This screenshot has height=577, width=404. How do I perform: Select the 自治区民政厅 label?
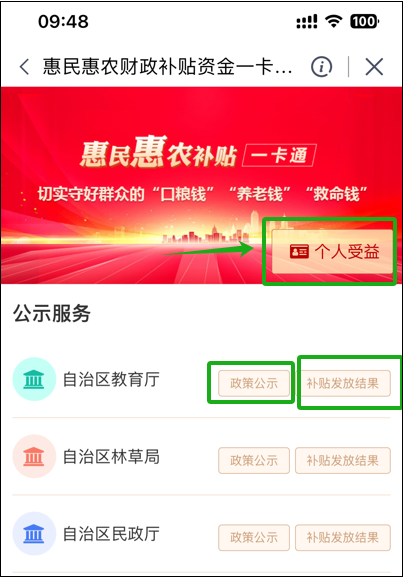pos(111,534)
